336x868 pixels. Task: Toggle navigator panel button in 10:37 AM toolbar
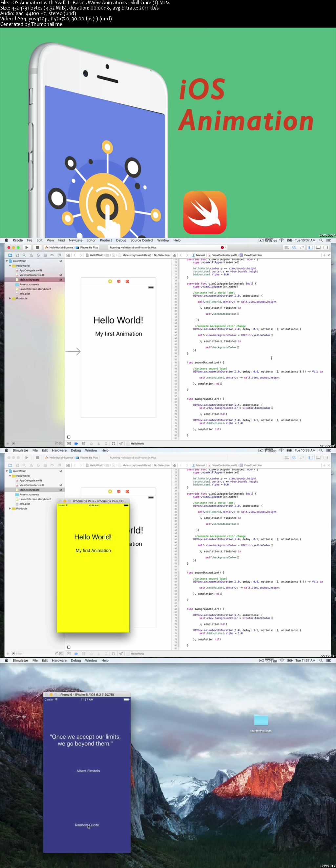pyautogui.click(x=311, y=247)
